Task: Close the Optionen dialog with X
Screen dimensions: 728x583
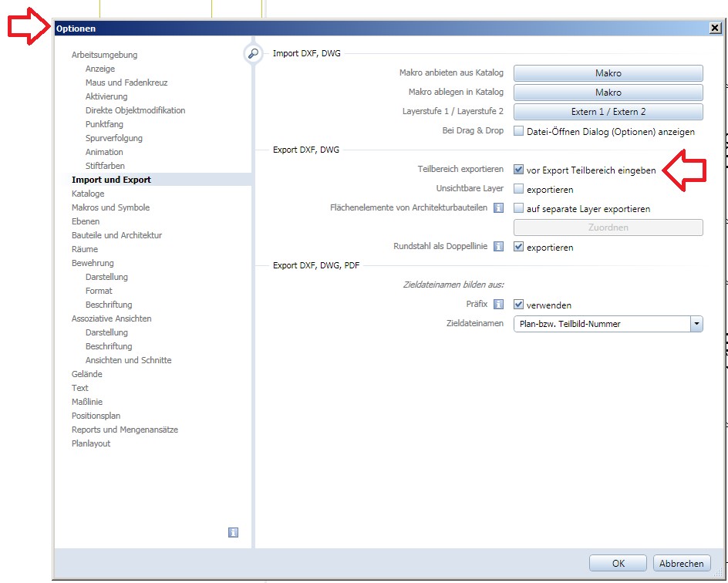Action: tap(714, 28)
